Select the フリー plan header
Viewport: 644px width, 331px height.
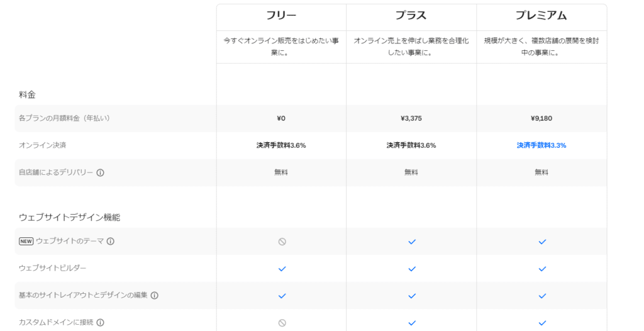coord(281,15)
